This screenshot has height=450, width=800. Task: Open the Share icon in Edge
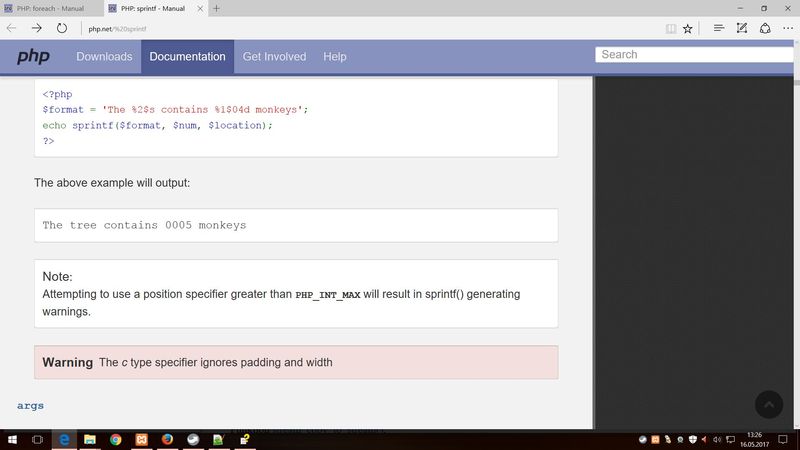coord(765,28)
